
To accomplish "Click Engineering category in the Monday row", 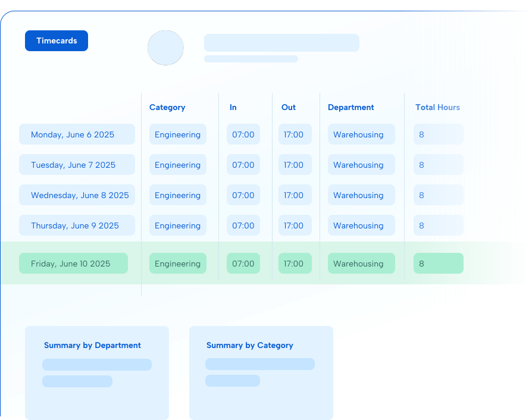I will click(178, 134).
